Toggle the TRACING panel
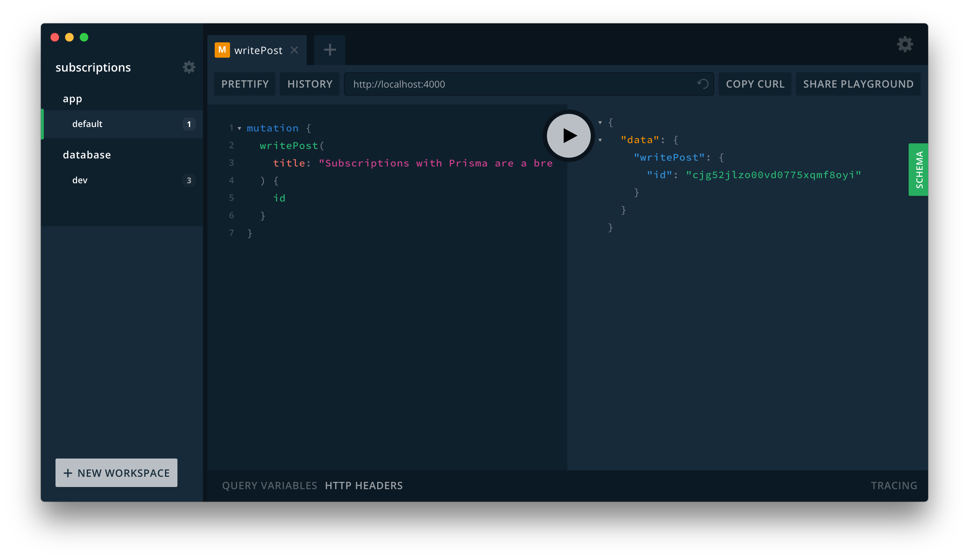This screenshot has height=560, width=969. tap(894, 486)
